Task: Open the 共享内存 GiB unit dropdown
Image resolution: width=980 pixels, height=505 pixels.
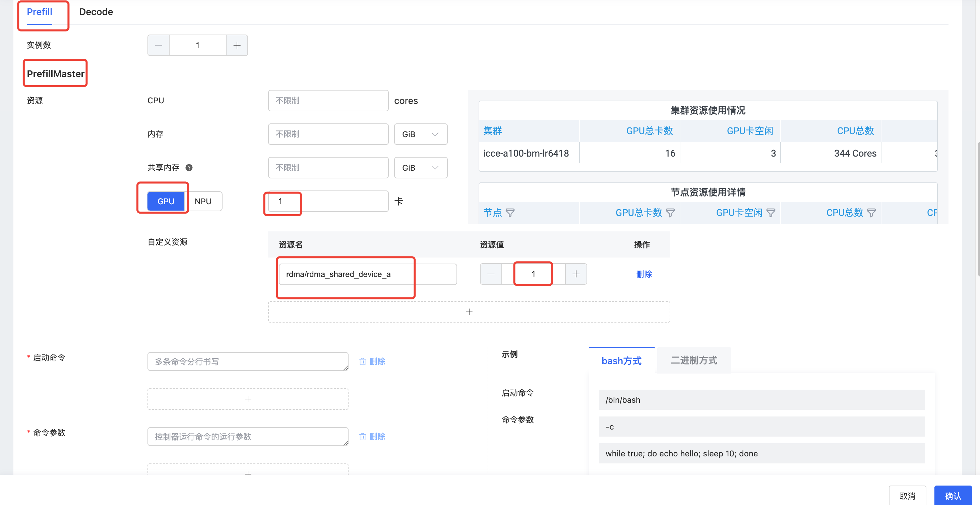Action: 420,167
